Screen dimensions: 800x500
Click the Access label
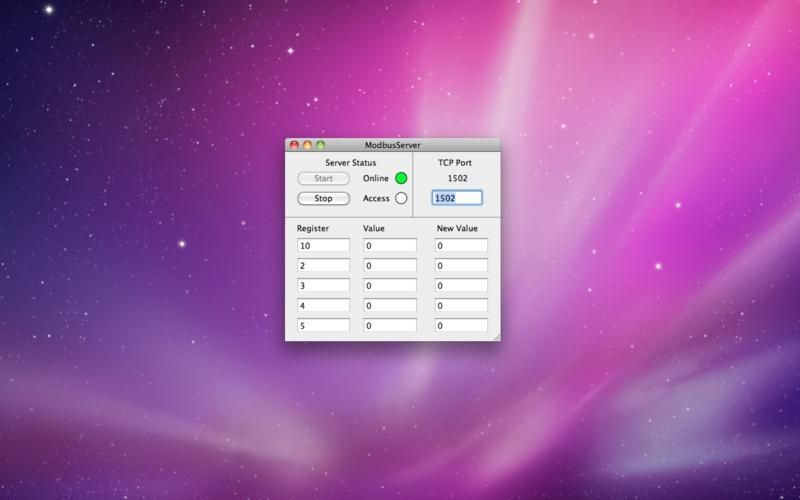[x=376, y=198]
